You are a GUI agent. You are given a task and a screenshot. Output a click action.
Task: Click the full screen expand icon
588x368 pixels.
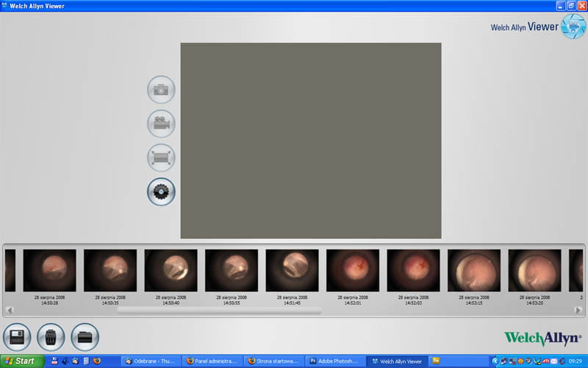161,158
